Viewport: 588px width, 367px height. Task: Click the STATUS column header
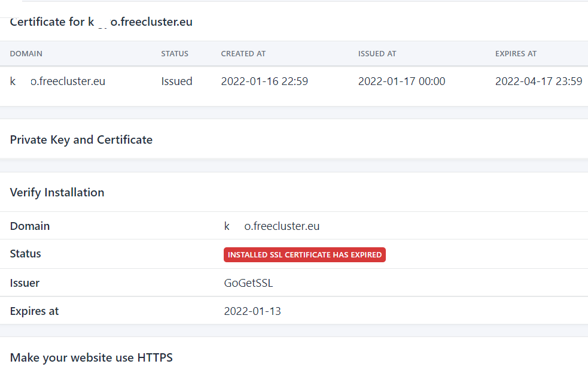[x=175, y=54]
